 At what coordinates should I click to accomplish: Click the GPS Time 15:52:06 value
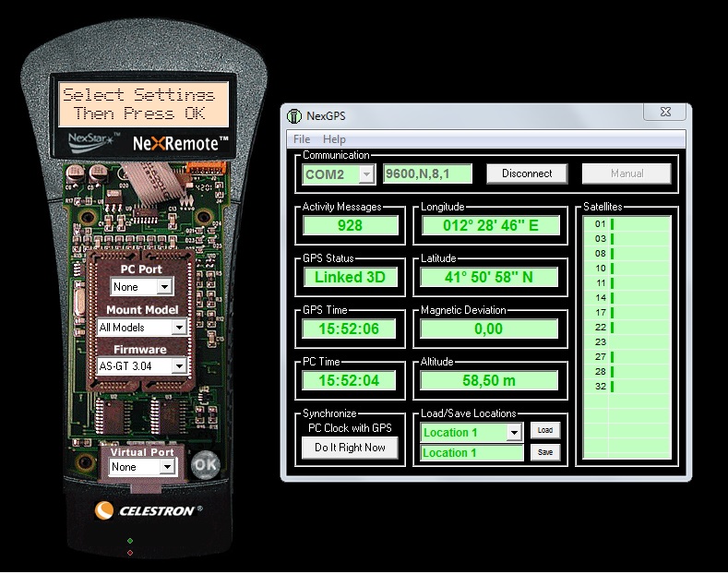click(x=349, y=329)
